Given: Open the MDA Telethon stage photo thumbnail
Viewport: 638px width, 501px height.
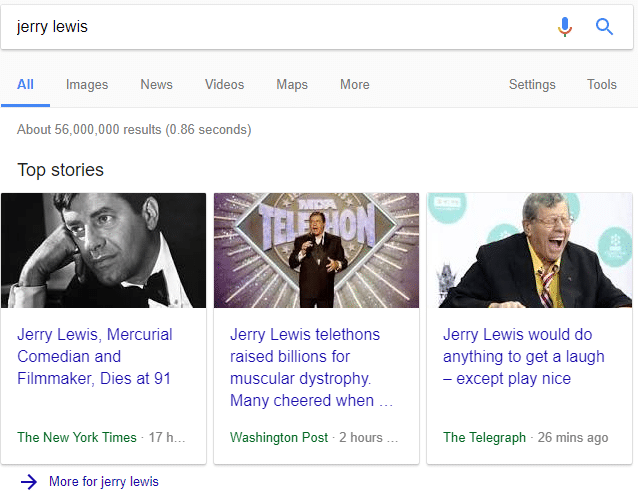Looking at the screenshot, I should 316,250.
